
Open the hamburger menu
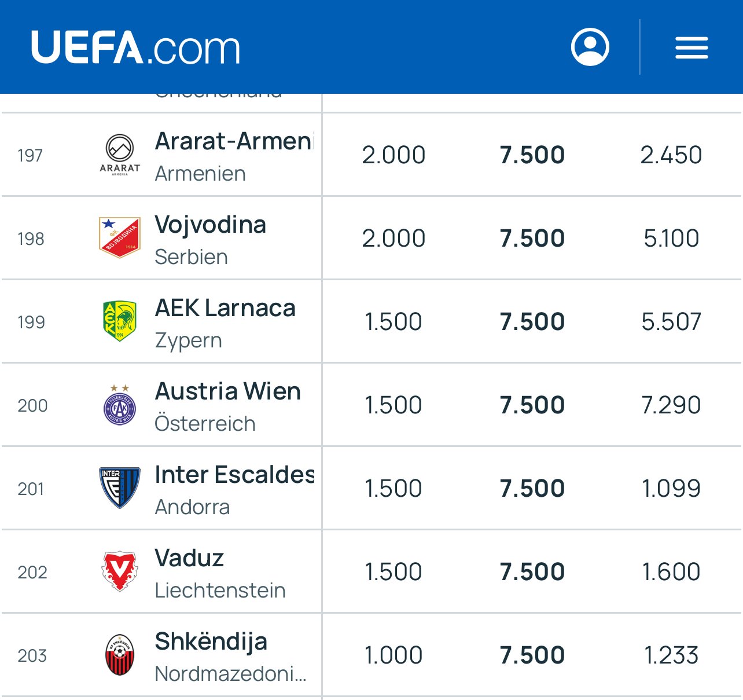(691, 47)
